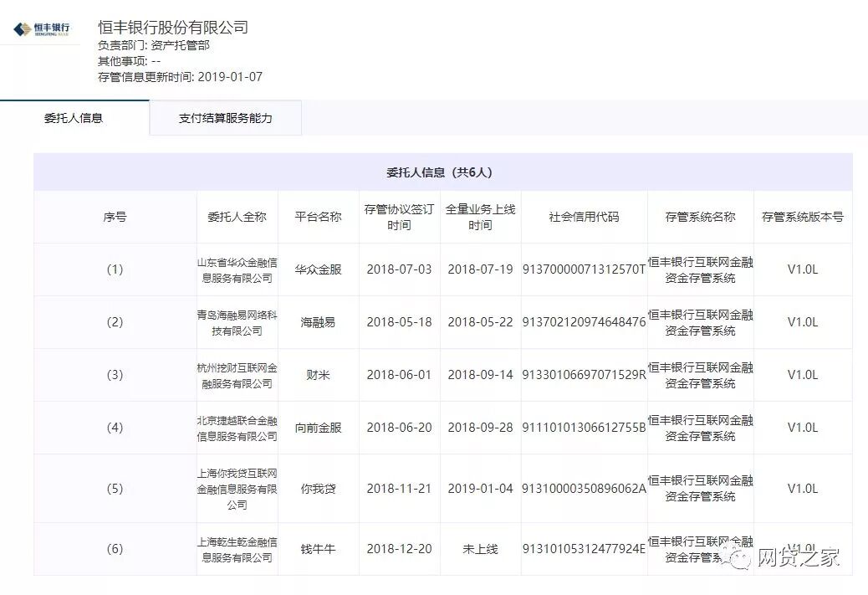Switch to the 委托人信息 tab
This screenshot has width=868, height=595.
74,118
